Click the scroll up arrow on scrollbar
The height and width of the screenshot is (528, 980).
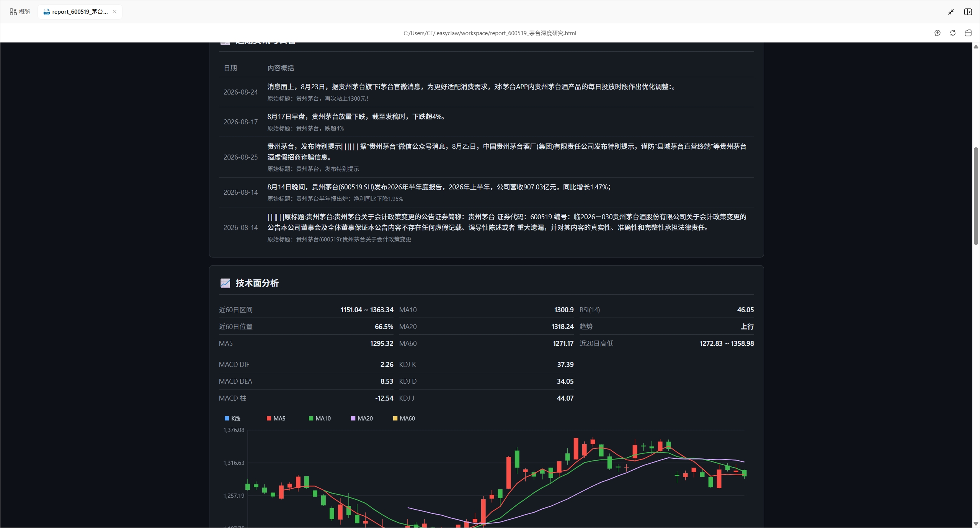click(976, 47)
